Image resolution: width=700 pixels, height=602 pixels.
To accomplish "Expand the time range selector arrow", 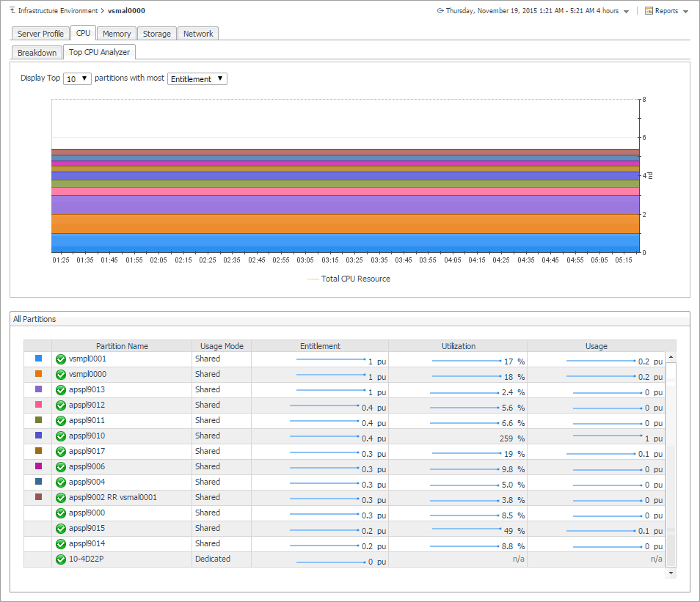I will [626, 12].
